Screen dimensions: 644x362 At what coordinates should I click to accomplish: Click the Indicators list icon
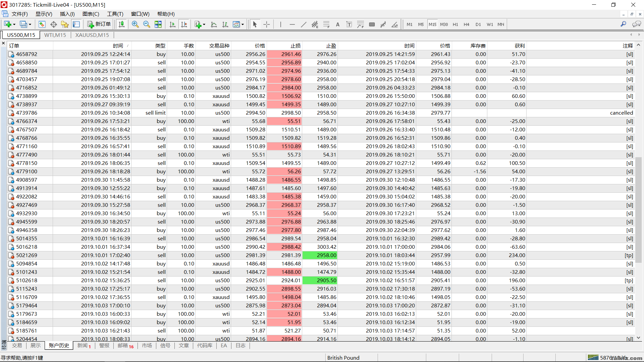(x=198, y=24)
